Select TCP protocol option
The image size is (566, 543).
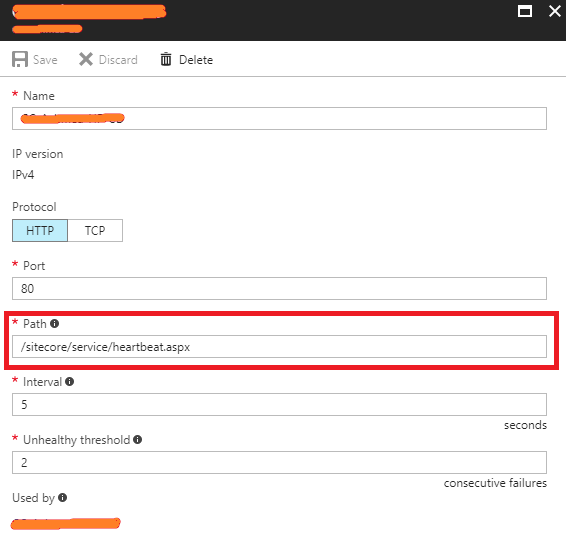[x=95, y=230]
